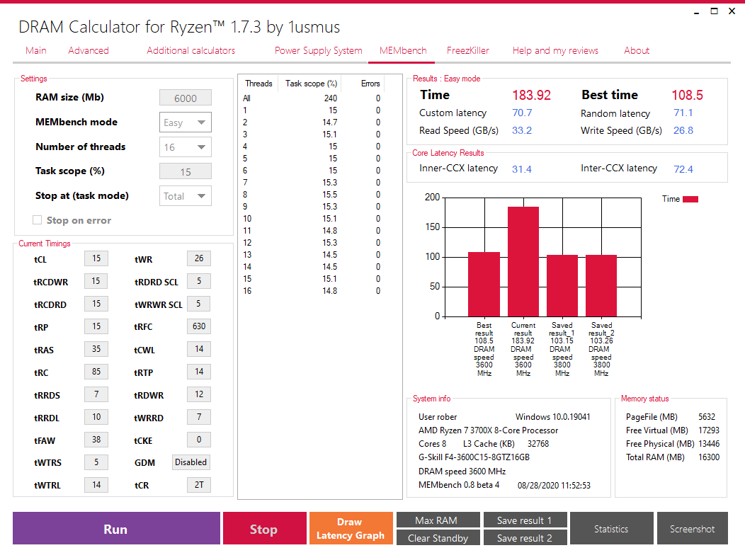
Task: Click the Time value 183.92
Action: [531, 95]
